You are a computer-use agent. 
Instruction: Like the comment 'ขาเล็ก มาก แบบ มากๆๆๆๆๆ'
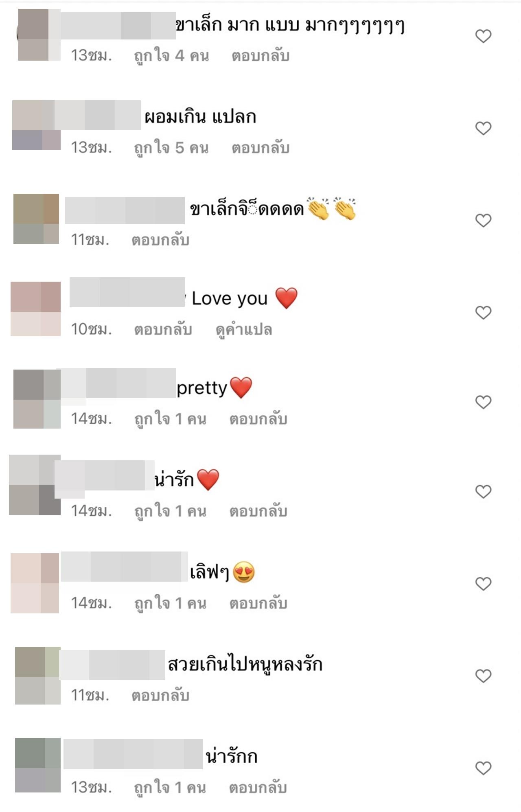pyautogui.click(x=483, y=36)
